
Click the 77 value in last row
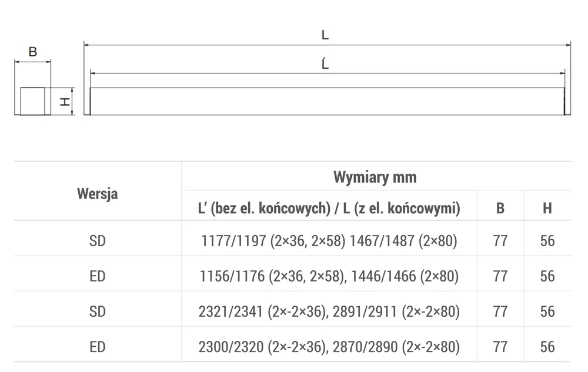[500, 347]
